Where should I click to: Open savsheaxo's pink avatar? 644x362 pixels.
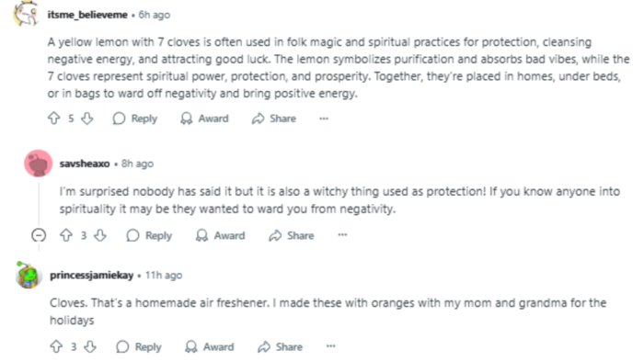39,164
